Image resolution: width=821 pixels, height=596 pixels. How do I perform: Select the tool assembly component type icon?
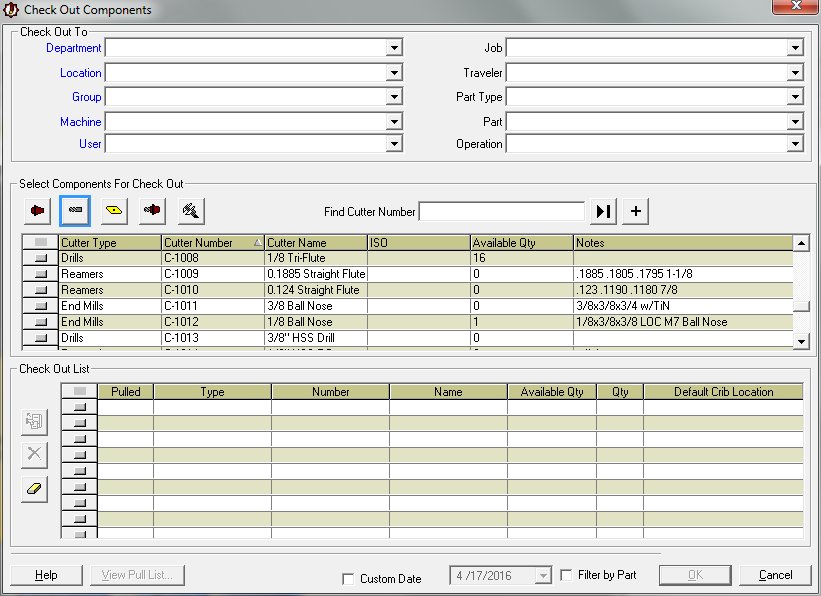tap(152, 211)
